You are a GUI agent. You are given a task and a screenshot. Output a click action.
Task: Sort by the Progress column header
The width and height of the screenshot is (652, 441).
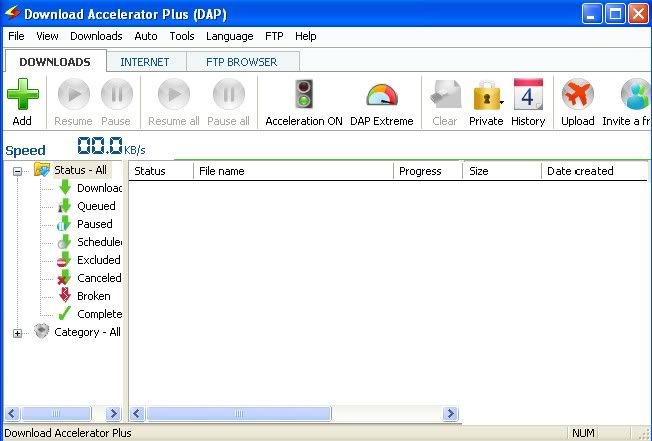(428, 171)
